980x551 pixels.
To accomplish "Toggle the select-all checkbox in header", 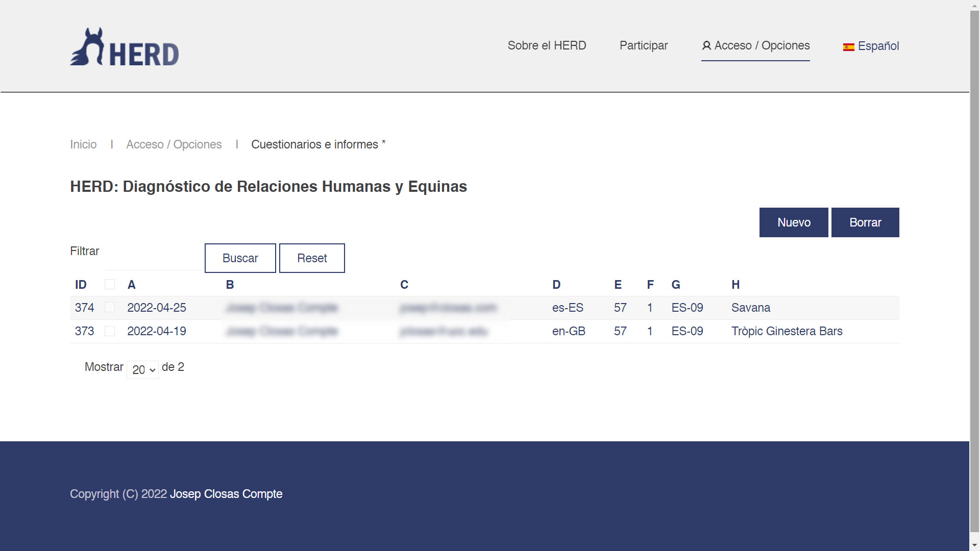I will (110, 285).
